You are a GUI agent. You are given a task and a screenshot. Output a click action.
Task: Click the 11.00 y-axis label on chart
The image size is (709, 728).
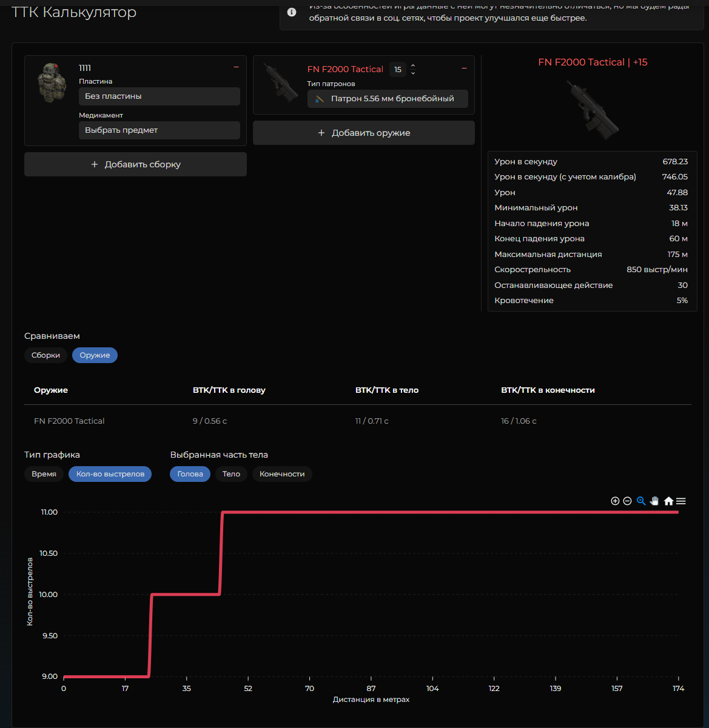[x=49, y=512]
